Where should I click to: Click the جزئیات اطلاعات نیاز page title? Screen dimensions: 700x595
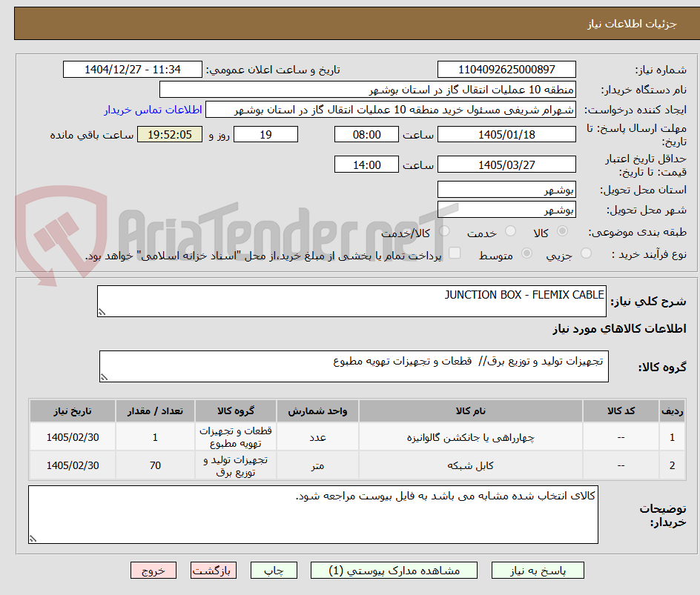click(x=632, y=24)
